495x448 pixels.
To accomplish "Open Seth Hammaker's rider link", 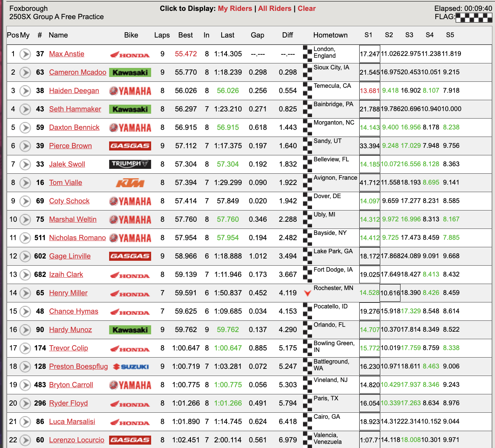I will pyautogui.click(x=75, y=109).
